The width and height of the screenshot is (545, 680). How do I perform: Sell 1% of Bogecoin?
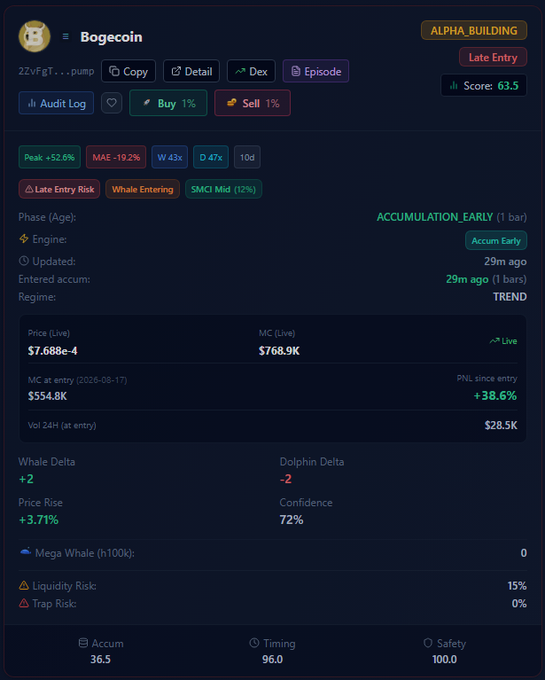[252, 103]
